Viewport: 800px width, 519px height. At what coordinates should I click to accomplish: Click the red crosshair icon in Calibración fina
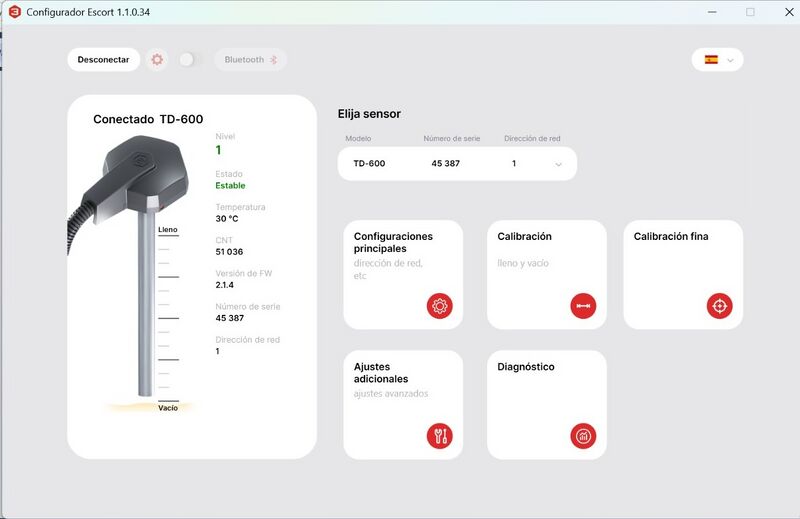pyautogui.click(x=719, y=306)
